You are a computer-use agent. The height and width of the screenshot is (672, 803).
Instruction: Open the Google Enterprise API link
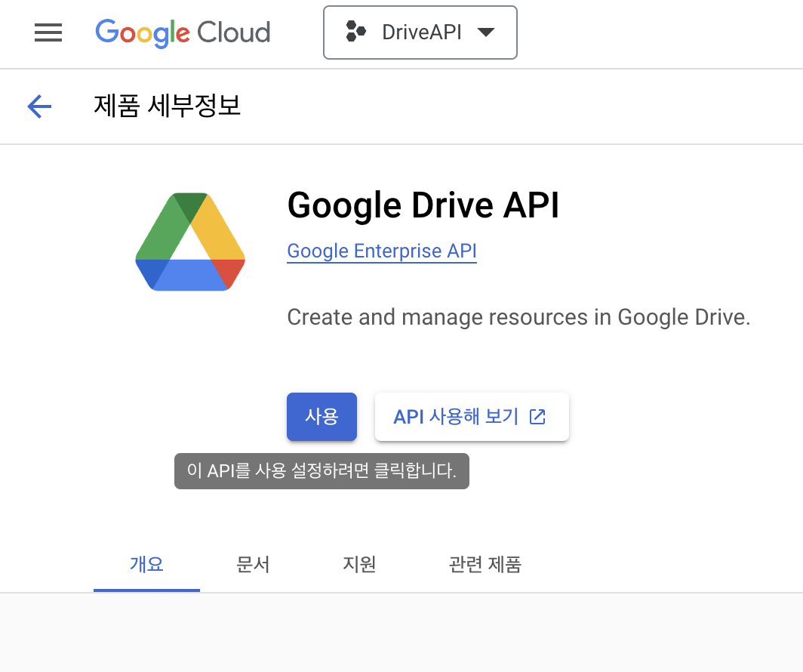(x=382, y=251)
